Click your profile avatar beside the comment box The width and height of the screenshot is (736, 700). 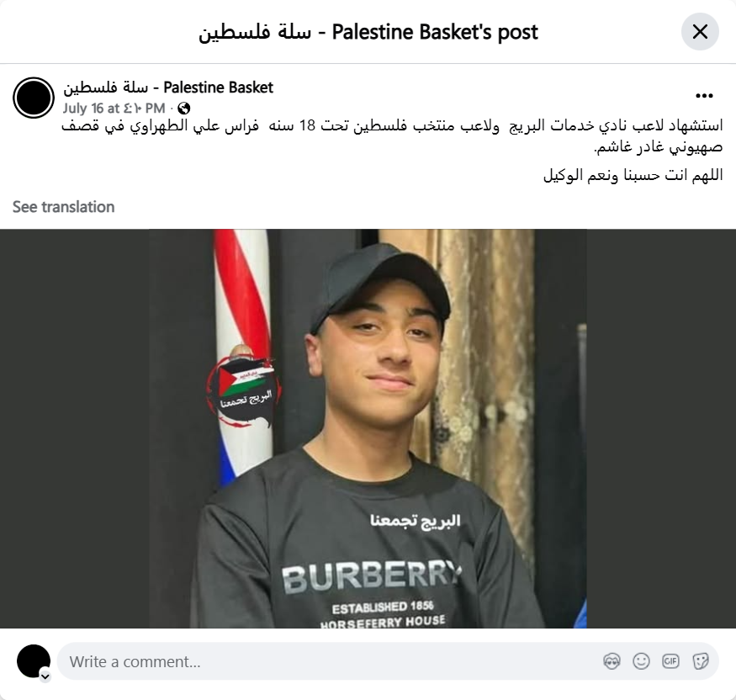click(34, 661)
